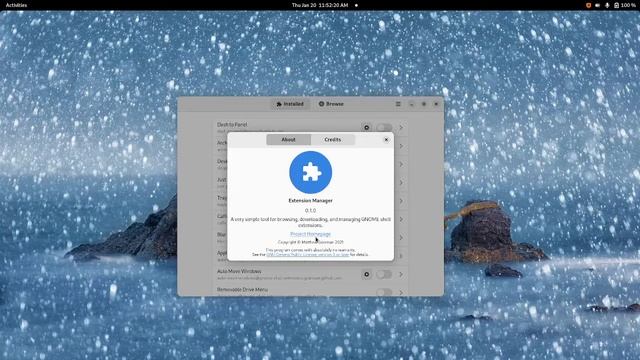
Task: Expand the Dash to Panel row
Action: coord(401,127)
